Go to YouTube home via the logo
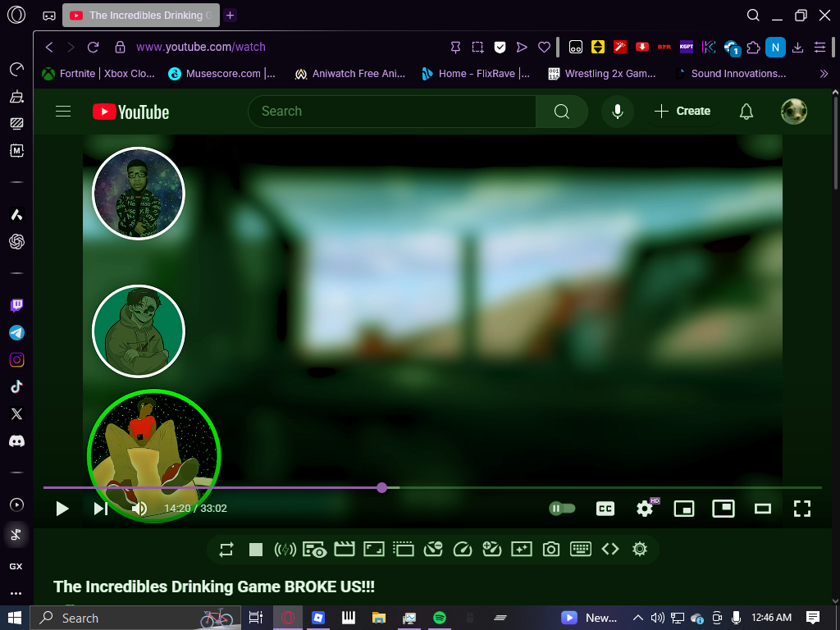This screenshot has width=840, height=630. coord(130,112)
